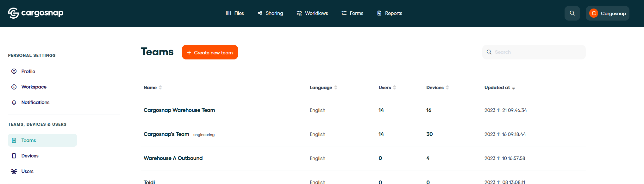Image resolution: width=644 pixels, height=184 pixels.
Task: Click the Cargosnap logo in header
Action: [x=35, y=13]
